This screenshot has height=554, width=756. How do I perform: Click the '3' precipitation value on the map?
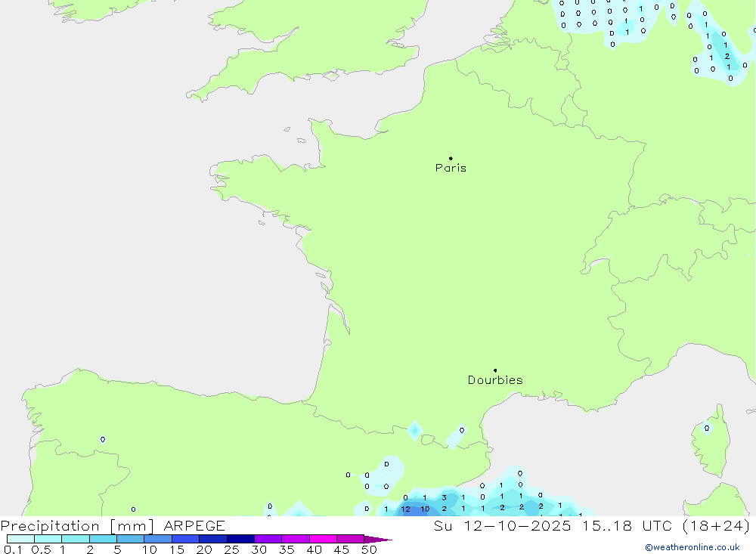tap(444, 497)
